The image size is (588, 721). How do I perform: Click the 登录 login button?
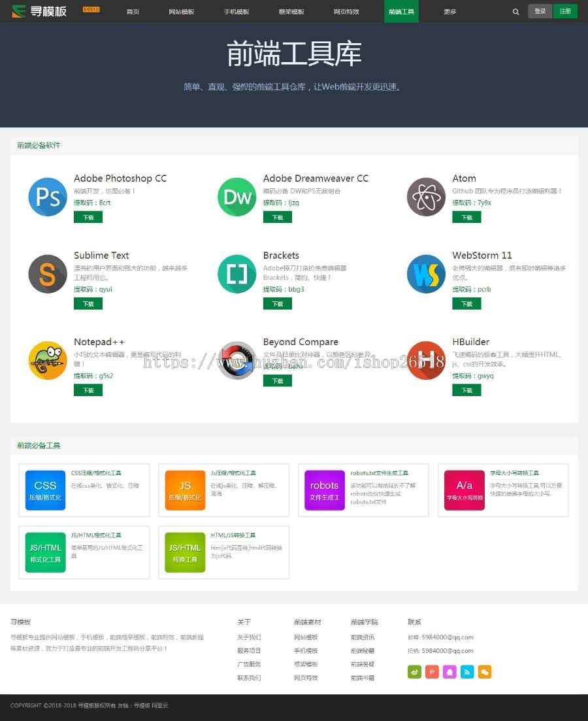click(x=540, y=11)
